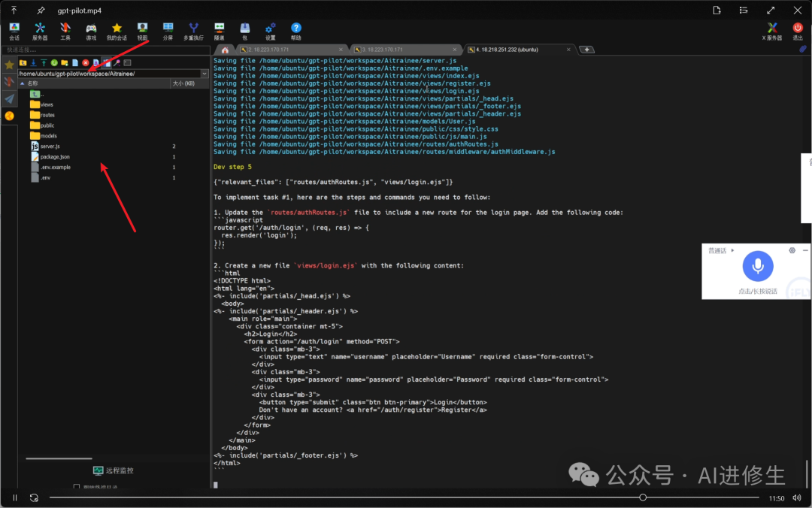Select the views folder
The image size is (812, 508).
[41, 104]
